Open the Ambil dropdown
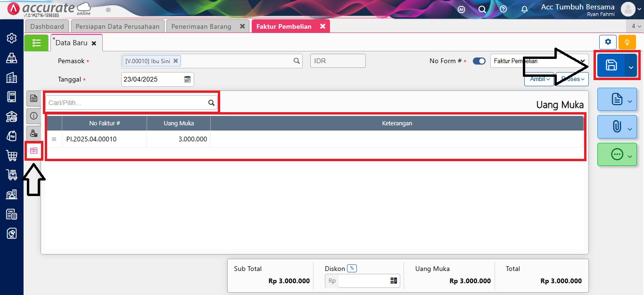Screen dimensions: 644x295 click(540, 79)
